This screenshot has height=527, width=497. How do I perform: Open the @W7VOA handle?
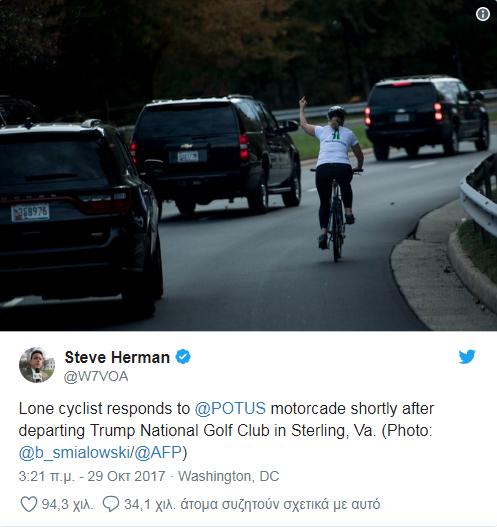pyautogui.click(x=96, y=376)
